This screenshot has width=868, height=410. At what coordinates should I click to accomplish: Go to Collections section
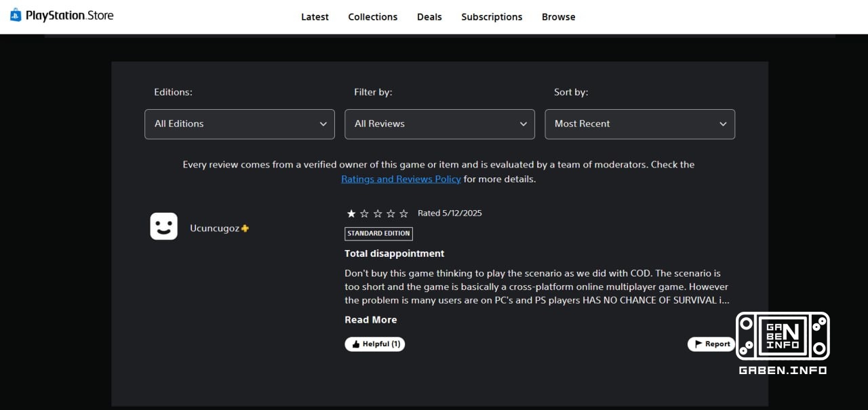click(373, 17)
